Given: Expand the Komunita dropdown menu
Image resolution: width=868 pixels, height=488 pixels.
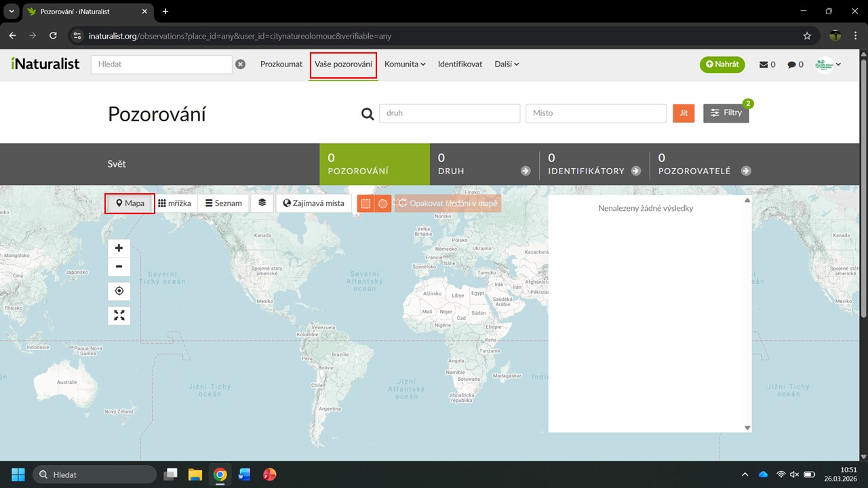Looking at the screenshot, I should [405, 64].
